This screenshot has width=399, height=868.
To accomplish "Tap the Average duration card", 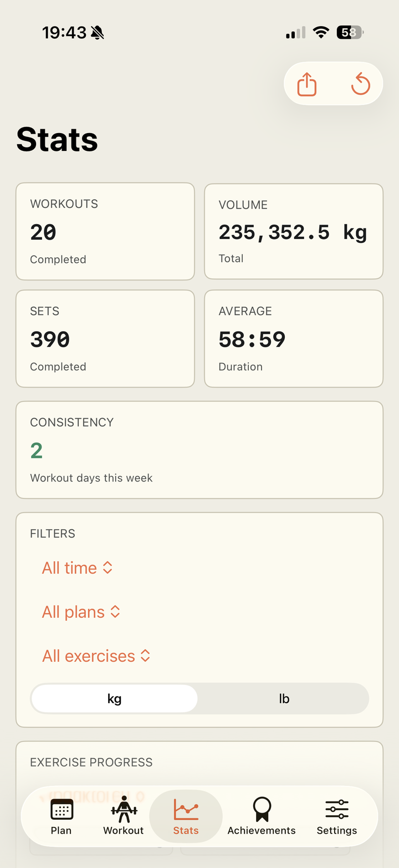I will point(294,338).
